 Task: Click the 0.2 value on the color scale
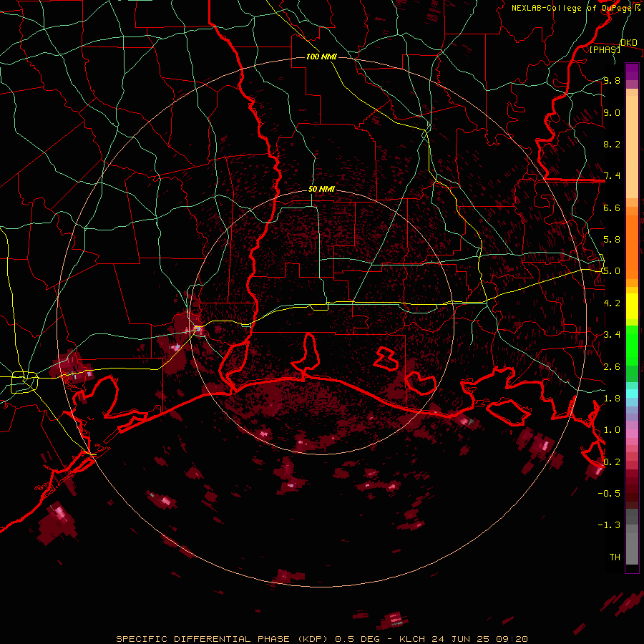point(612,462)
